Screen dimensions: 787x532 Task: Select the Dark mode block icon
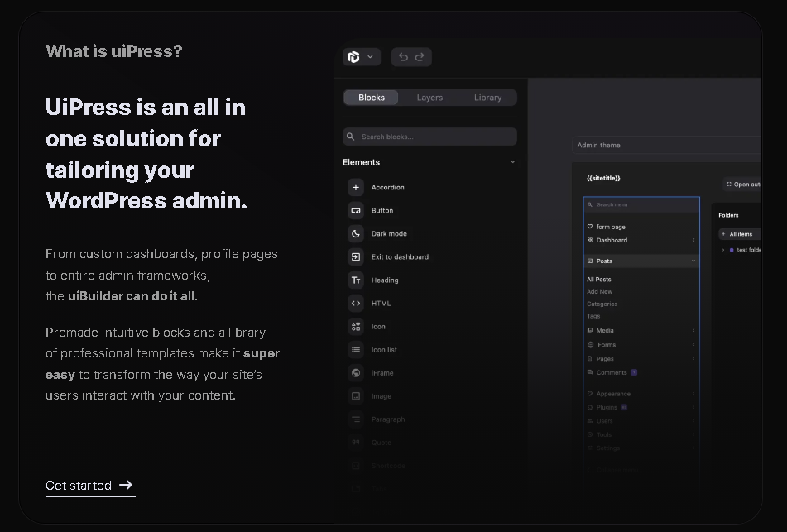pyautogui.click(x=356, y=233)
